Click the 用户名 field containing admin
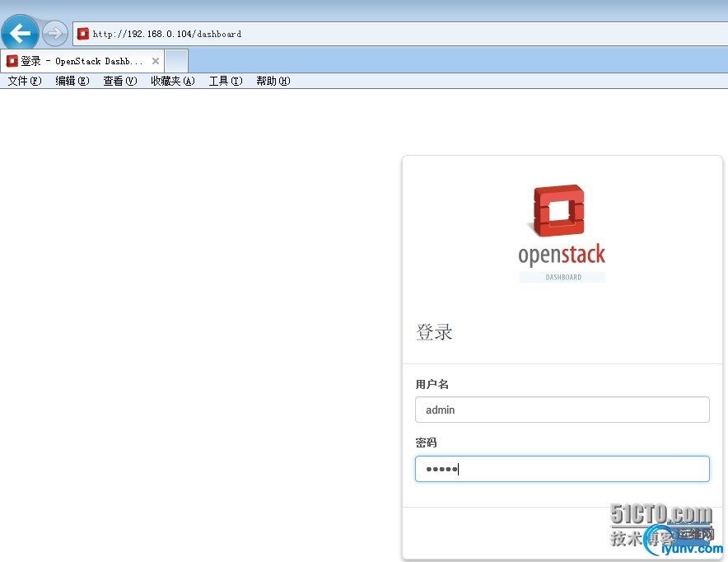The width and height of the screenshot is (728, 562). pyautogui.click(x=562, y=410)
